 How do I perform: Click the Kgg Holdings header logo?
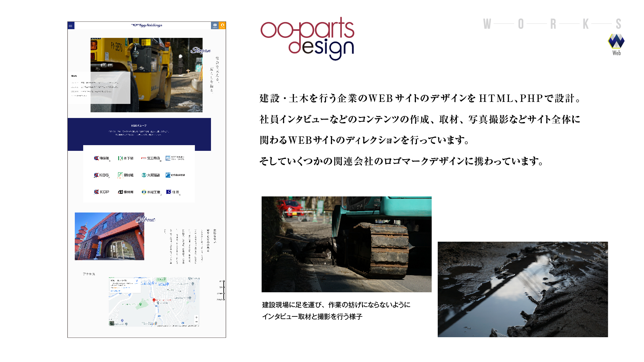coord(147,25)
